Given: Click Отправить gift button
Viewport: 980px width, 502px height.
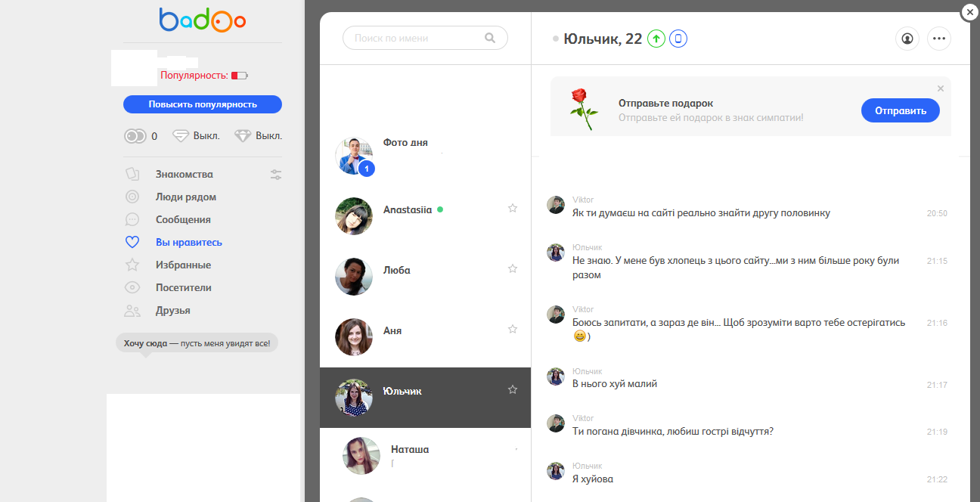Looking at the screenshot, I should pyautogui.click(x=901, y=110).
